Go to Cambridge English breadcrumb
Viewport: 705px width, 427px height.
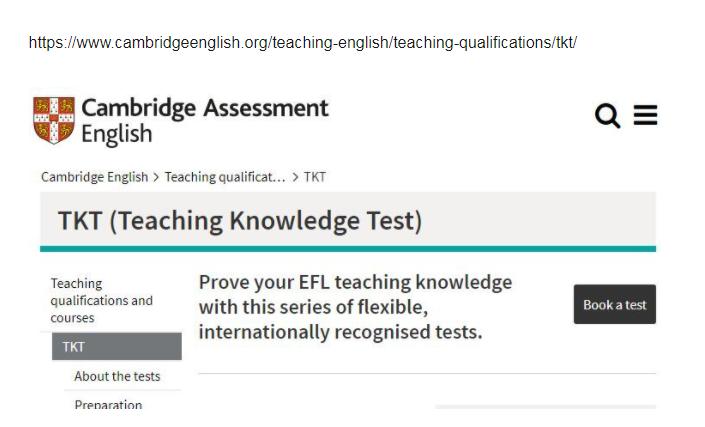(x=94, y=177)
